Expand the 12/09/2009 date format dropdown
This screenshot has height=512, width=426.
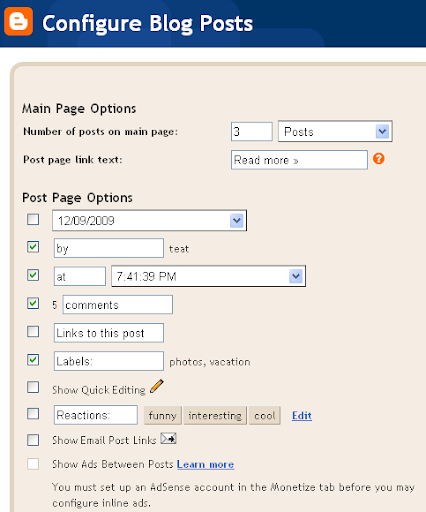[x=149, y=220]
